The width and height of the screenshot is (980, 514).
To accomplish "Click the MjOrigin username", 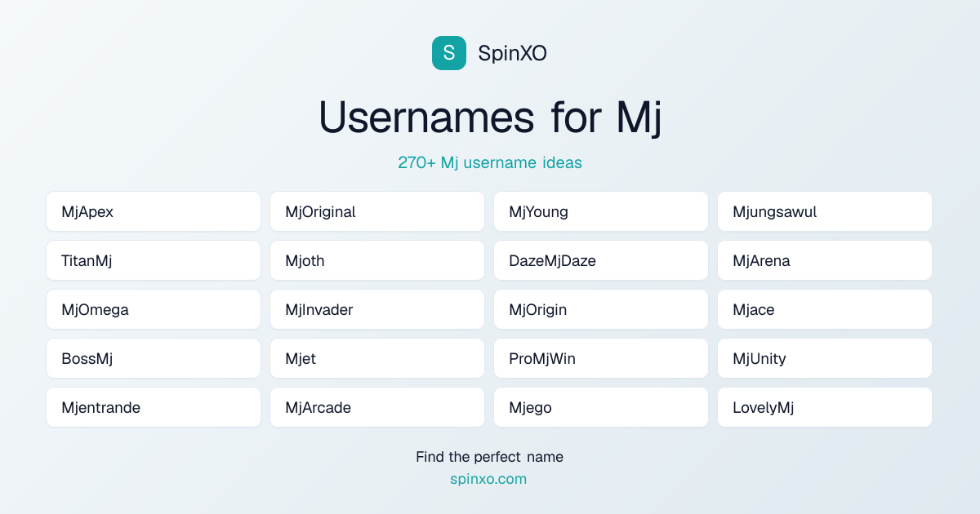I will 601,309.
